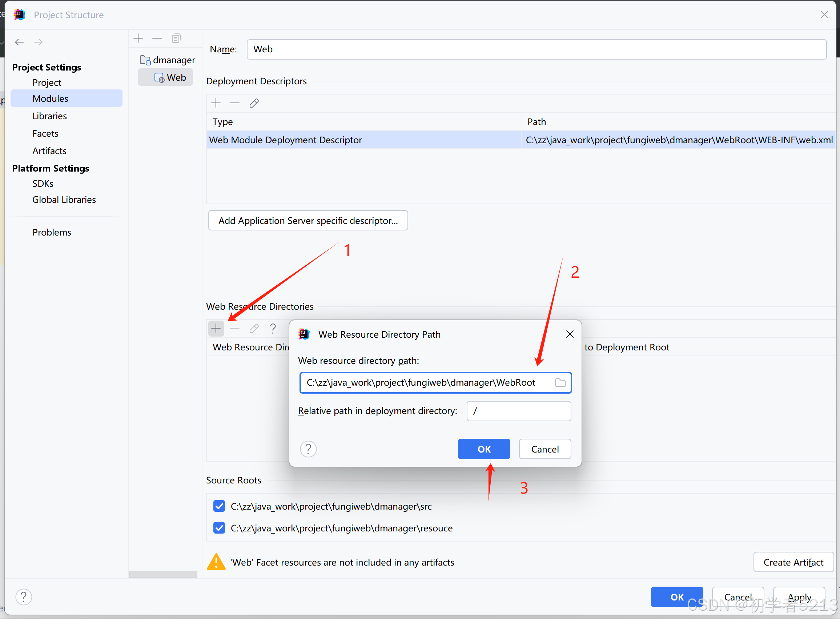
Task: Click the relative path in deployment directory field
Action: (x=519, y=411)
